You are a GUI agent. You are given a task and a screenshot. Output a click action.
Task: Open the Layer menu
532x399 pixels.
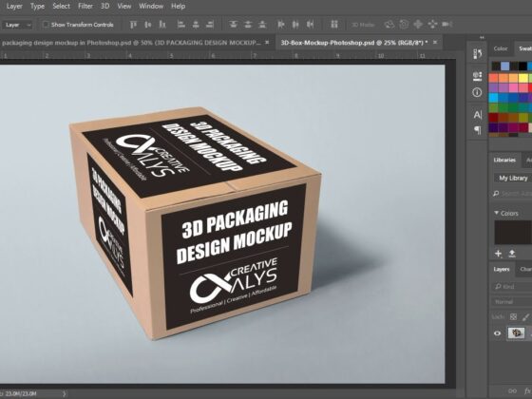pos(14,6)
